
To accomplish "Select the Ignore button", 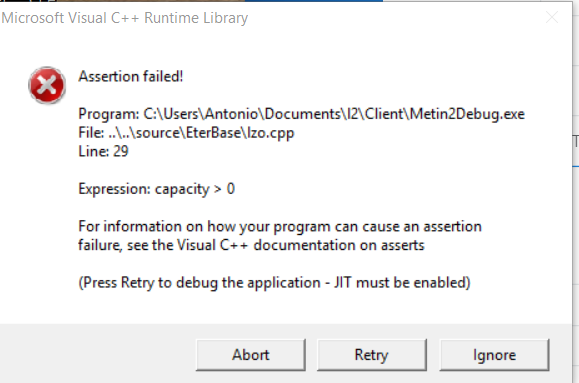I will 494,355.
